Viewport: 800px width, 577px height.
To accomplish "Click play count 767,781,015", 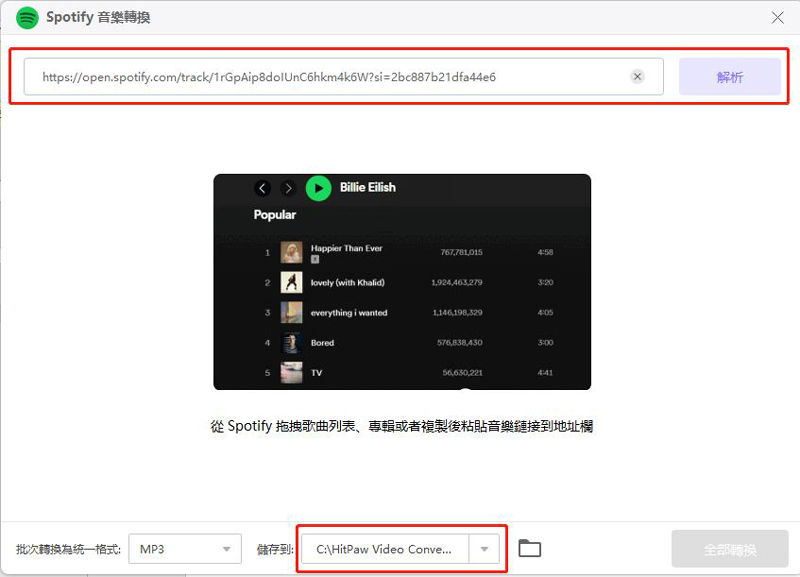I will [461, 252].
